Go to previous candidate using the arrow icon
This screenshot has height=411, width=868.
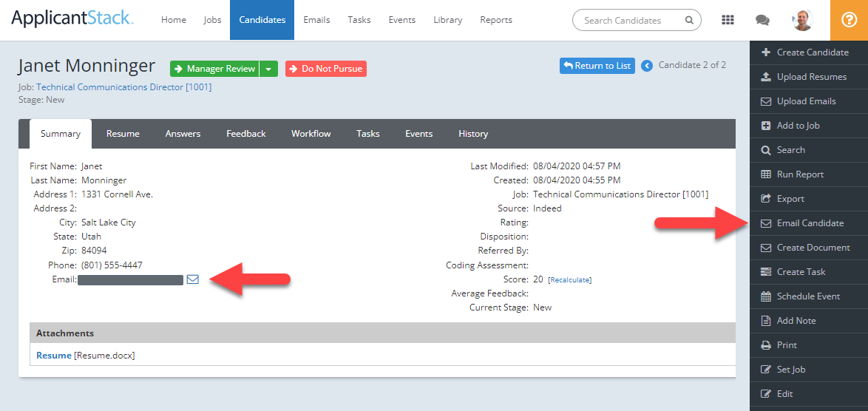coord(647,66)
